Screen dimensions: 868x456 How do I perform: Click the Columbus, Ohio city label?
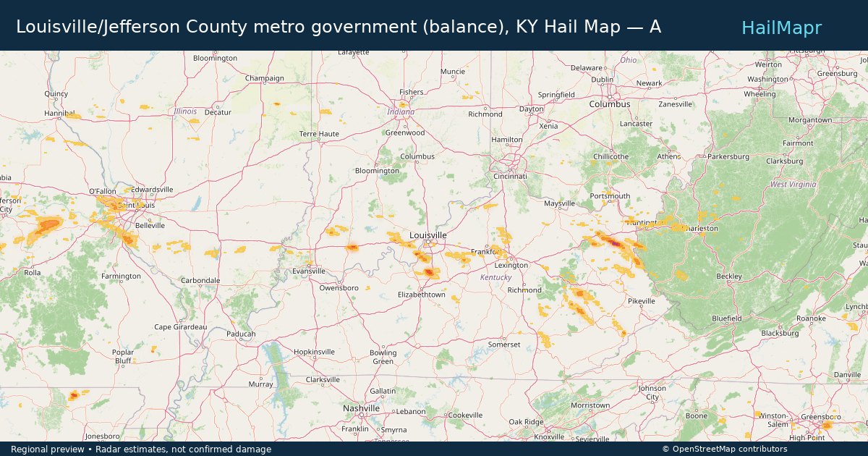pos(609,104)
